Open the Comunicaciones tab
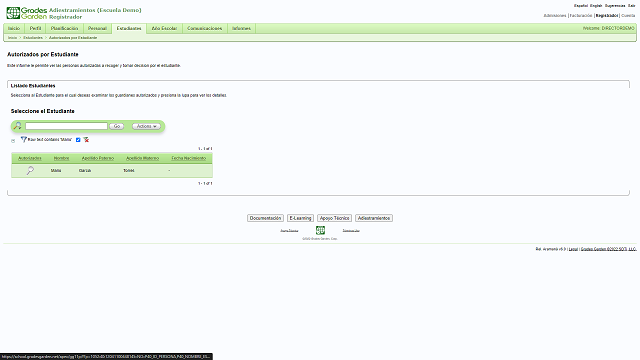 [204, 29]
